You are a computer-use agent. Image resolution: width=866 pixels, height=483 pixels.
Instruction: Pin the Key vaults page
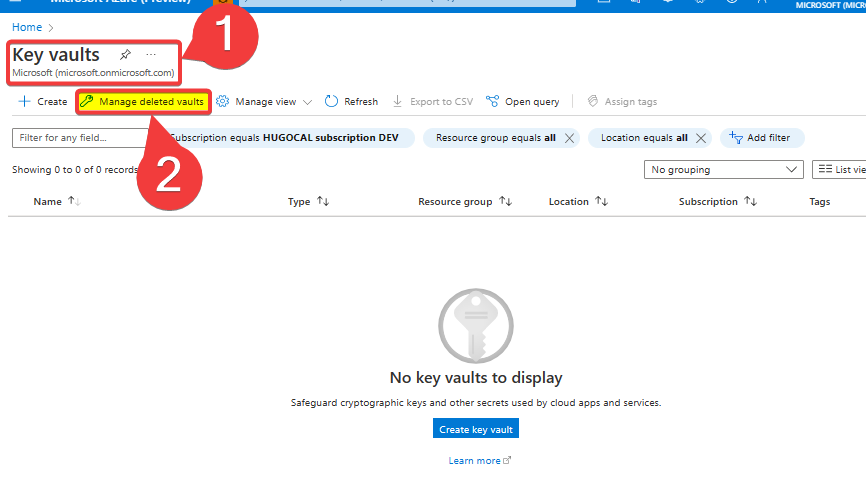point(125,55)
